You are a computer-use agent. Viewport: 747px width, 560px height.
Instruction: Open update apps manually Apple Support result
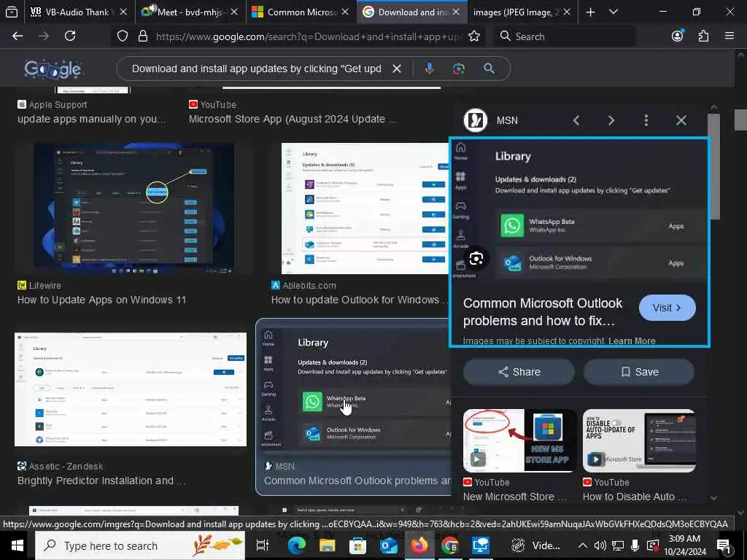[x=92, y=119]
